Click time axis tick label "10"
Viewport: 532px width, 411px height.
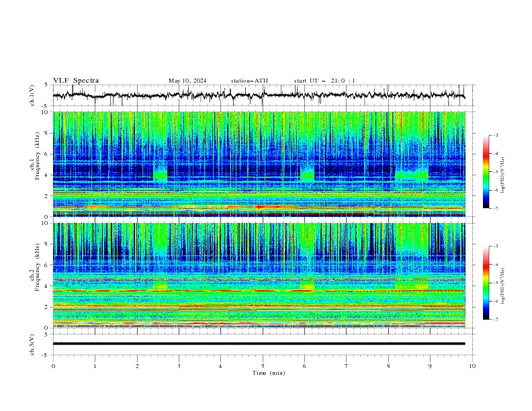click(x=472, y=366)
